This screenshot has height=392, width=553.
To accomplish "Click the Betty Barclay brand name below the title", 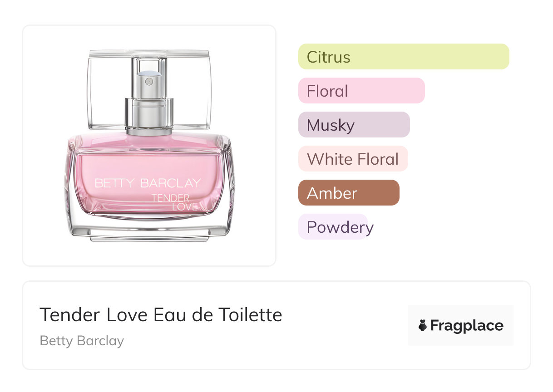I will [82, 341].
